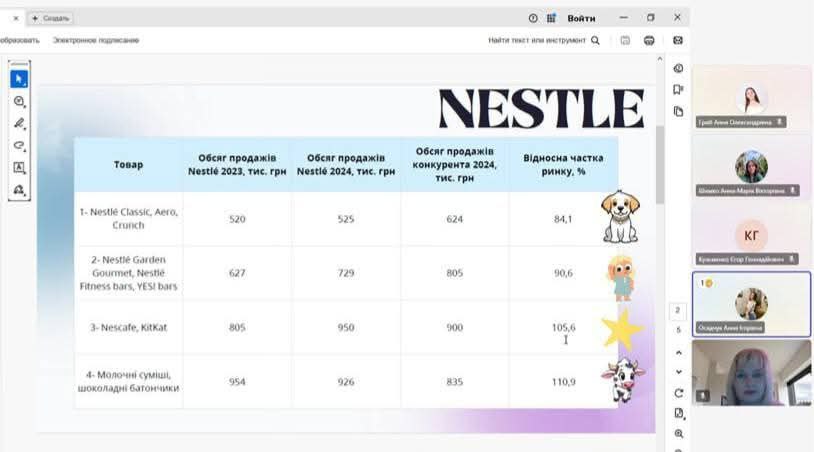Open the signature stamp tool
This screenshot has height=452, width=814.
(x=19, y=189)
